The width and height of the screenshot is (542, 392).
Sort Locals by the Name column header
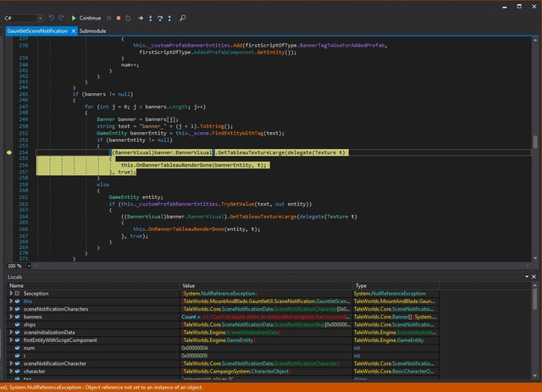93,285
